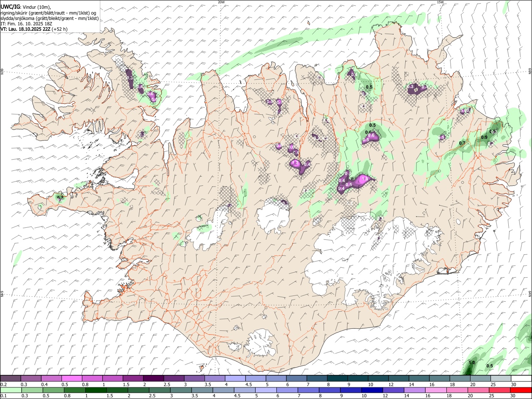
Task: Click the '(+52 h)' forecast offset text
Action: (x=60, y=29)
